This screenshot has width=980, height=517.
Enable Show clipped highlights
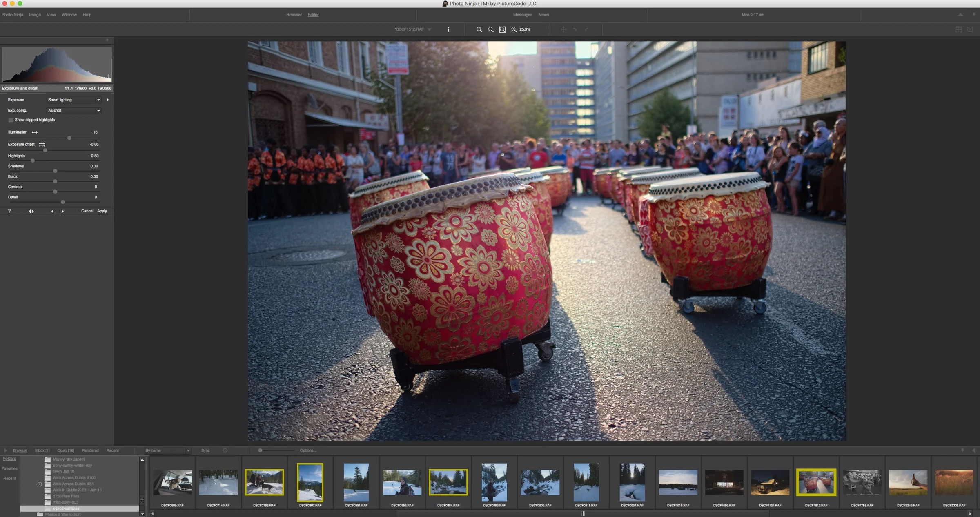click(x=11, y=120)
